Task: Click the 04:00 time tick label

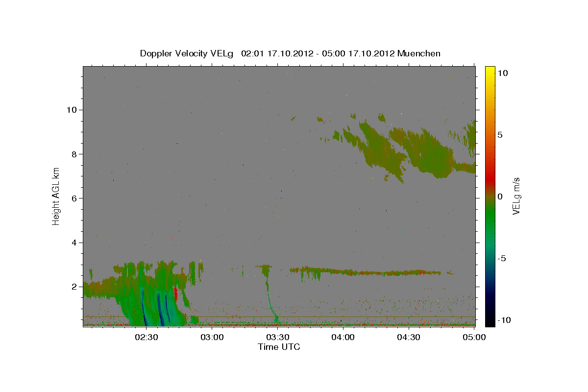Action: (x=343, y=337)
